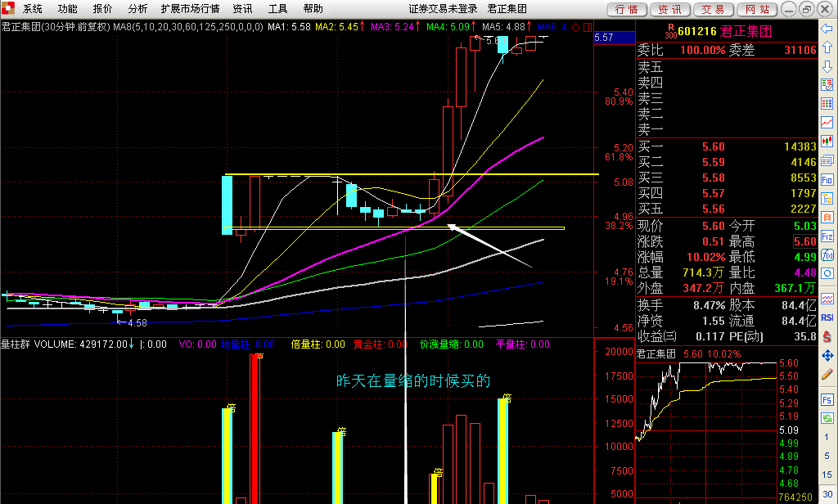Click the 平量柱 indicator label
Viewport: 838px width, 504px height.
(523, 344)
